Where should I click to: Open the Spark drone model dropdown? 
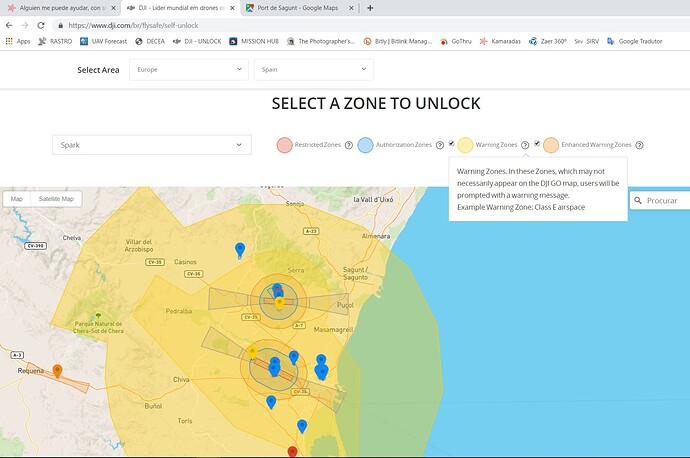[152, 145]
